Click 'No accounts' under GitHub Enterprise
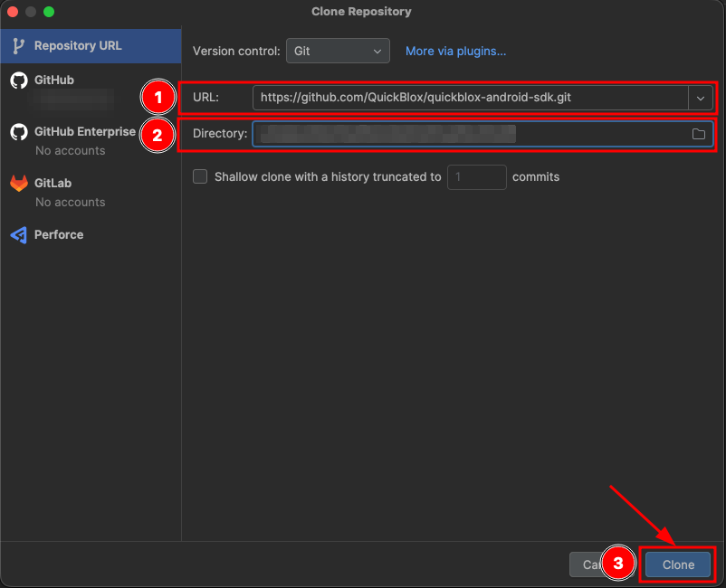This screenshot has width=726, height=588. (x=71, y=151)
